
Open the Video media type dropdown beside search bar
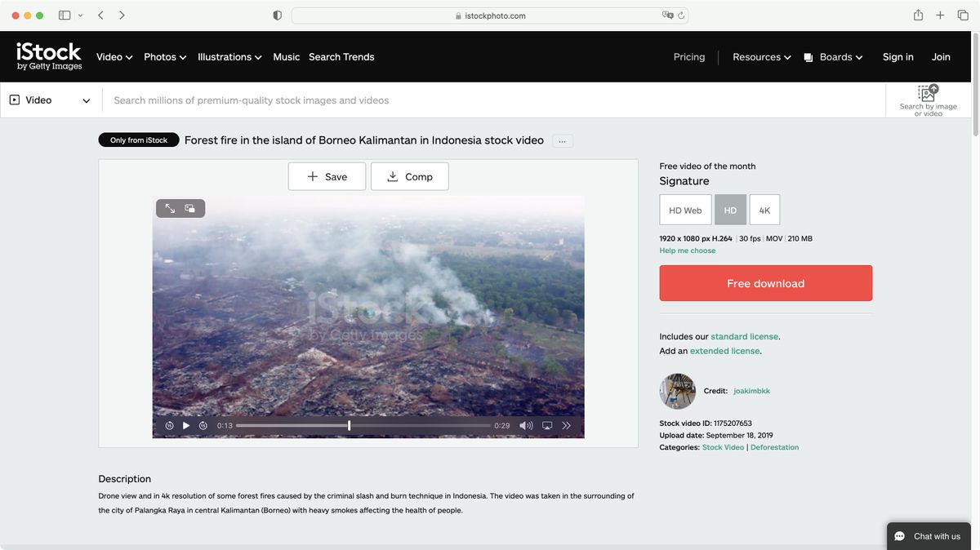51,100
